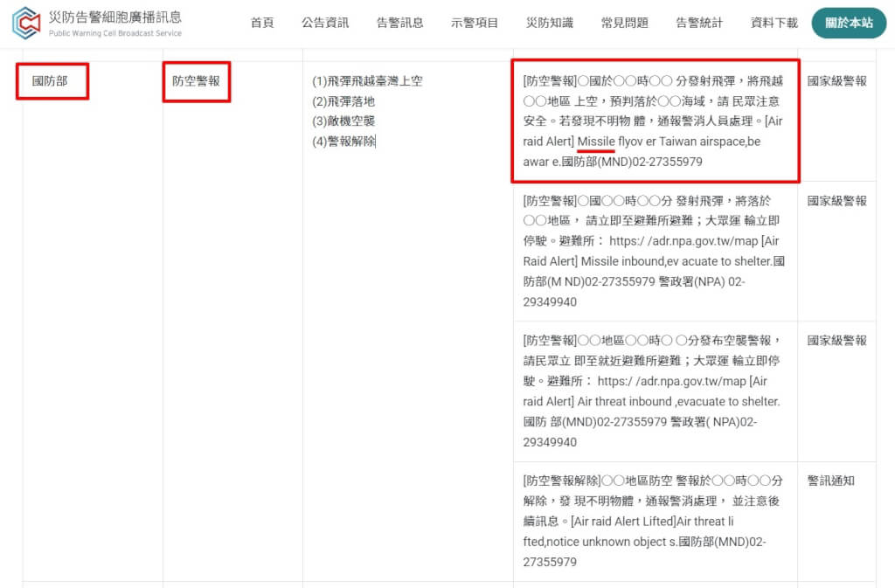Viewport: 895px width, 588px height.
Task: Click the 警訊通知 level label
Action: click(x=830, y=481)
